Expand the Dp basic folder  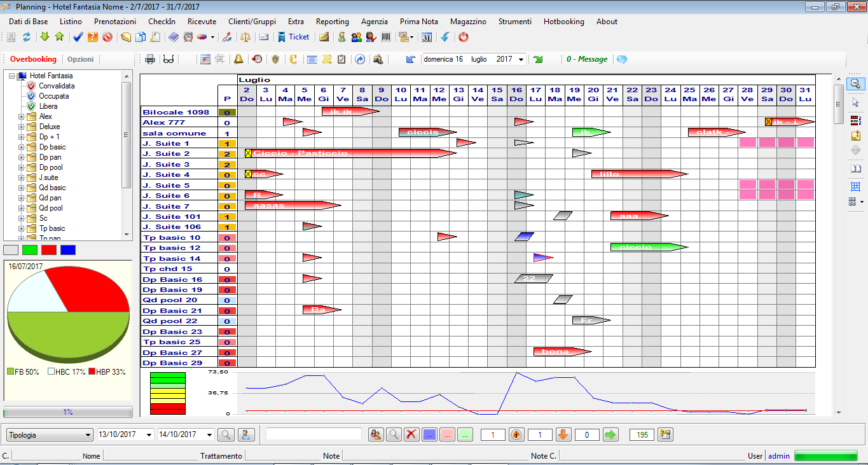21,147
